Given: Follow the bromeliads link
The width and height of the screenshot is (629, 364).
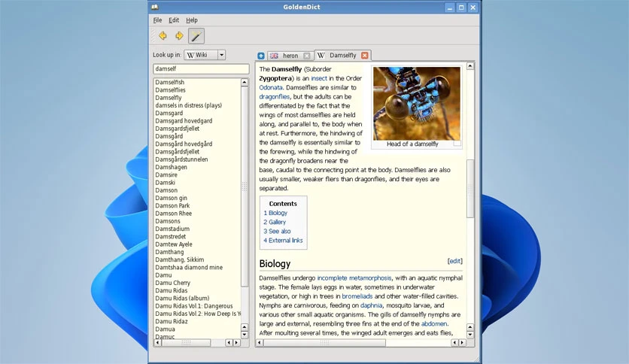Looking at the screenshot, I should (357, 296).
